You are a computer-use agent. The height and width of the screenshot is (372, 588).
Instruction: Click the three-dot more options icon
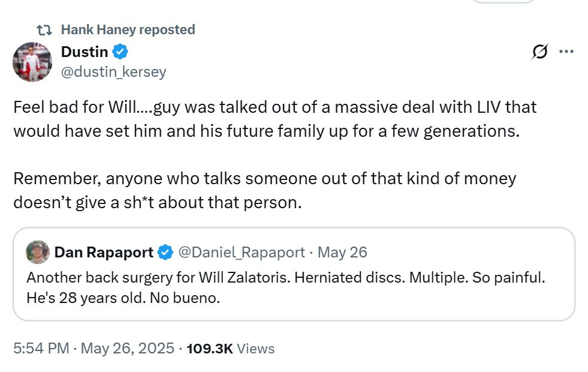click(x=565, y=52)
